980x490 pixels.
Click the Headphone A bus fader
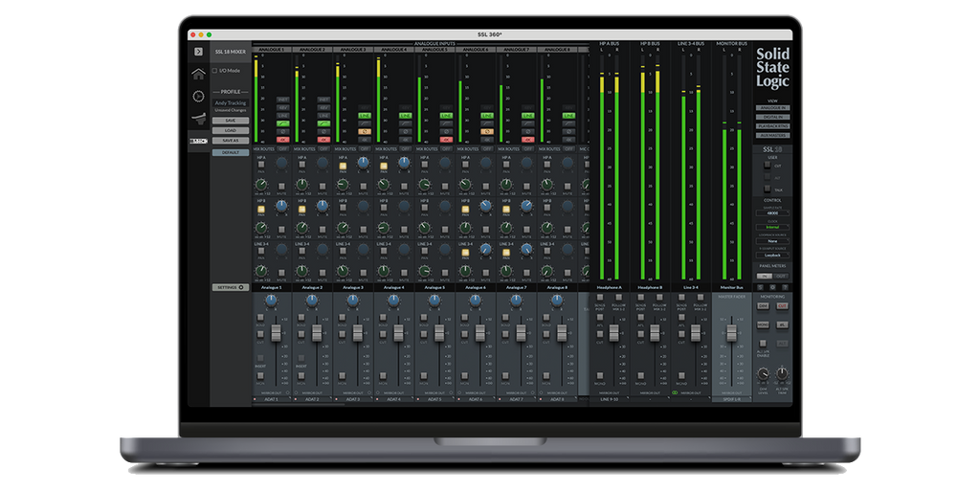click(x=614, y=333)
